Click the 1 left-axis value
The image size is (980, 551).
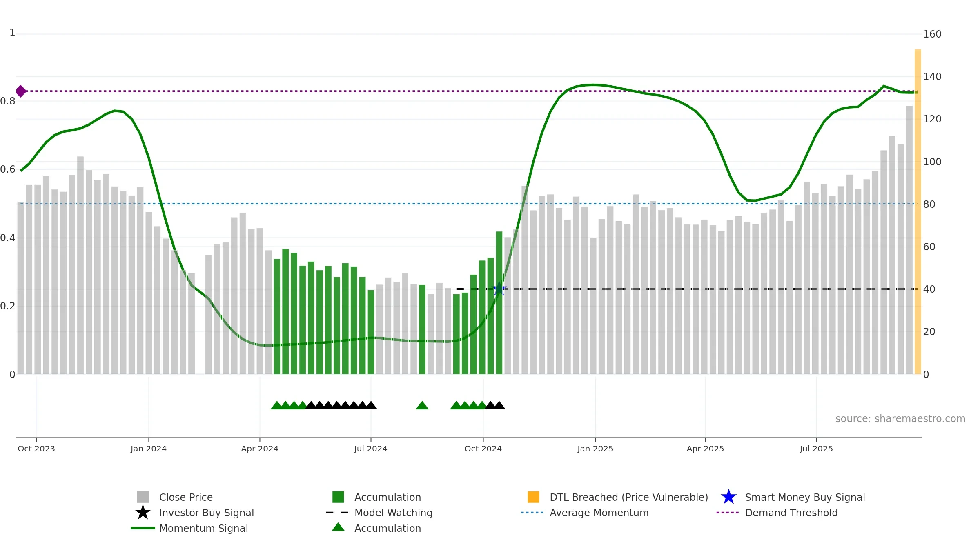pyautogui.click(x=12, y=33)
